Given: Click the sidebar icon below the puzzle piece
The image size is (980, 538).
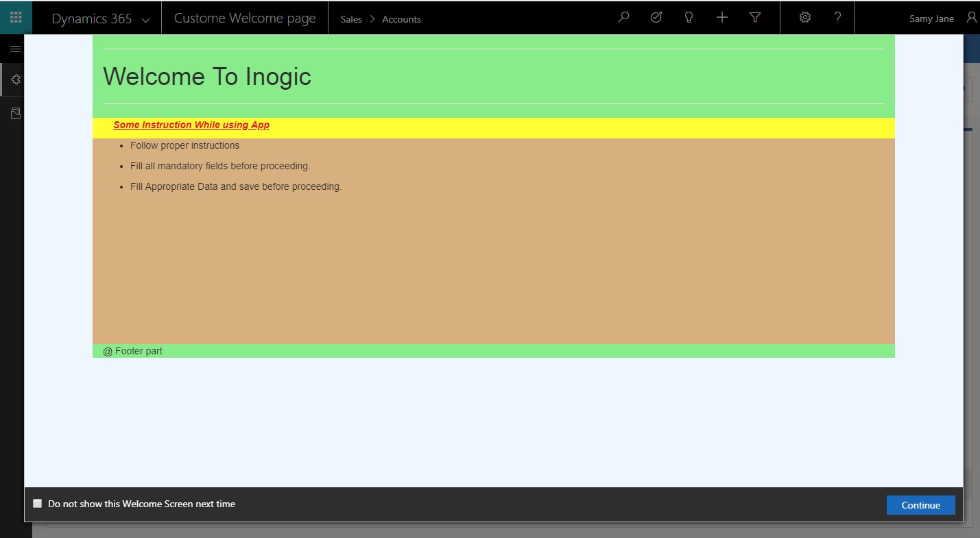Looking at the screenshot, I should (16, 113).
